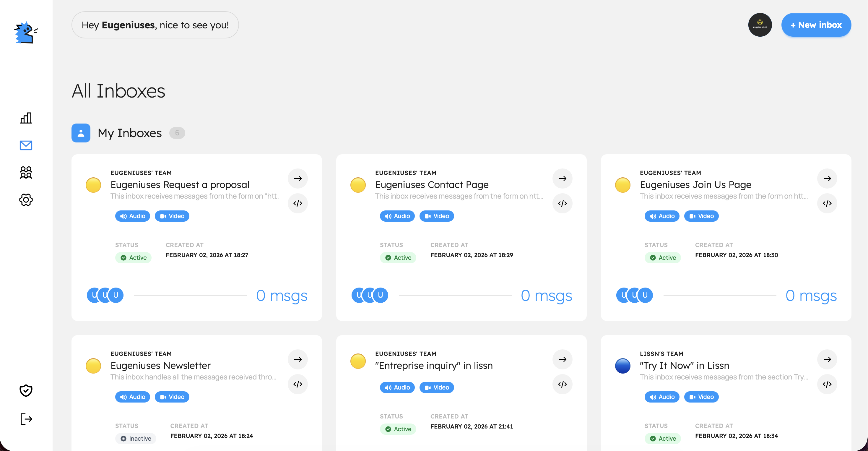868x451 pixels.
Task: Open Eugeniuses Request a proposal via arrow button
Action: [298, 178]
